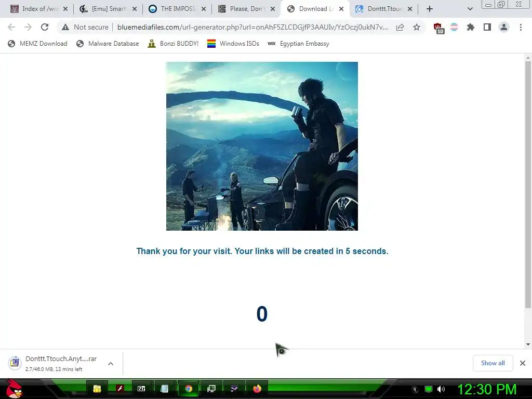This screenshot has height=399, width=532.
Task: Click the Final Fantasy artwork image
Action: tap(262, 146)
